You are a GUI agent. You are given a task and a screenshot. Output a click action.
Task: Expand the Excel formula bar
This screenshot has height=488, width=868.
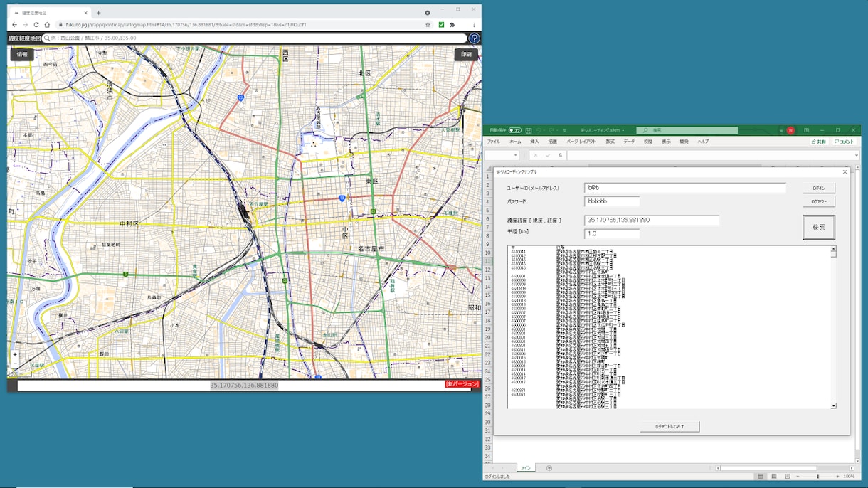pyautogui.click(x=856, y=155)
